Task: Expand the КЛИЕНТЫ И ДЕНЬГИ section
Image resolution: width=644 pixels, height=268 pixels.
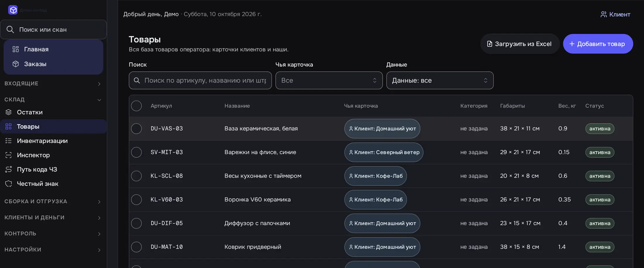Action: tap(53, 217)
